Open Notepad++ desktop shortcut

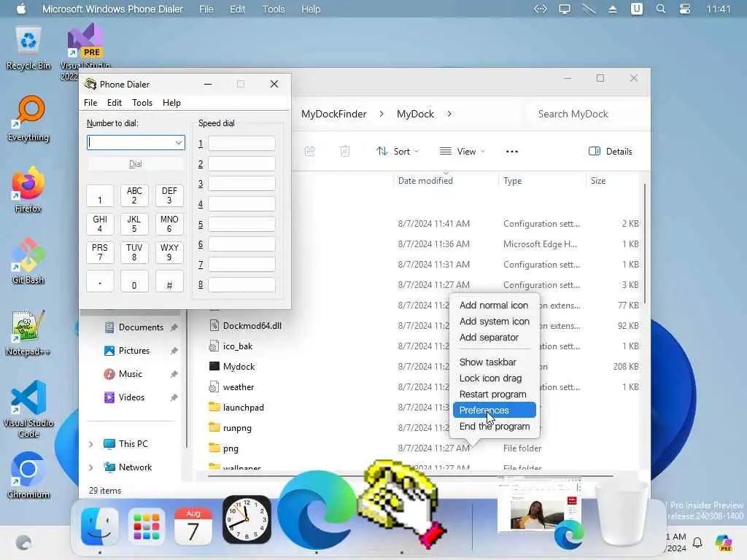pyautogui.click(x=28, y=332)
